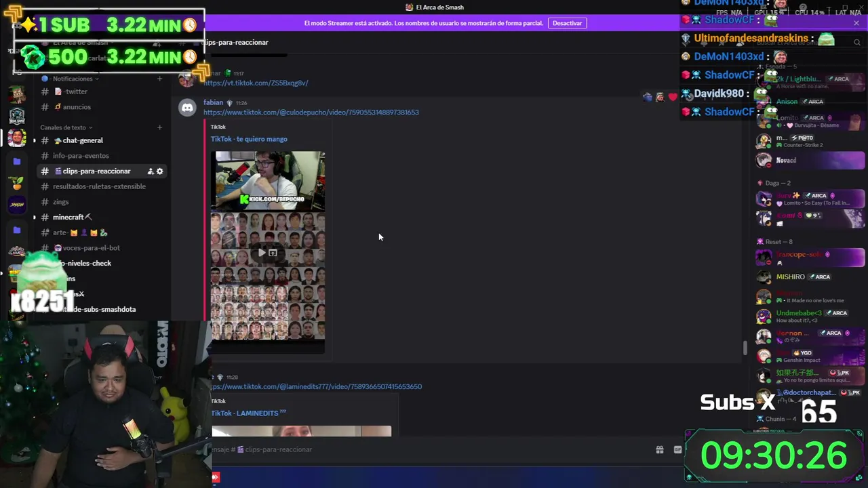Open the resultados-ruletas-extensible channel
Image resolution: width=868 pixels, height=488 pixels.
tap(100, 186)
